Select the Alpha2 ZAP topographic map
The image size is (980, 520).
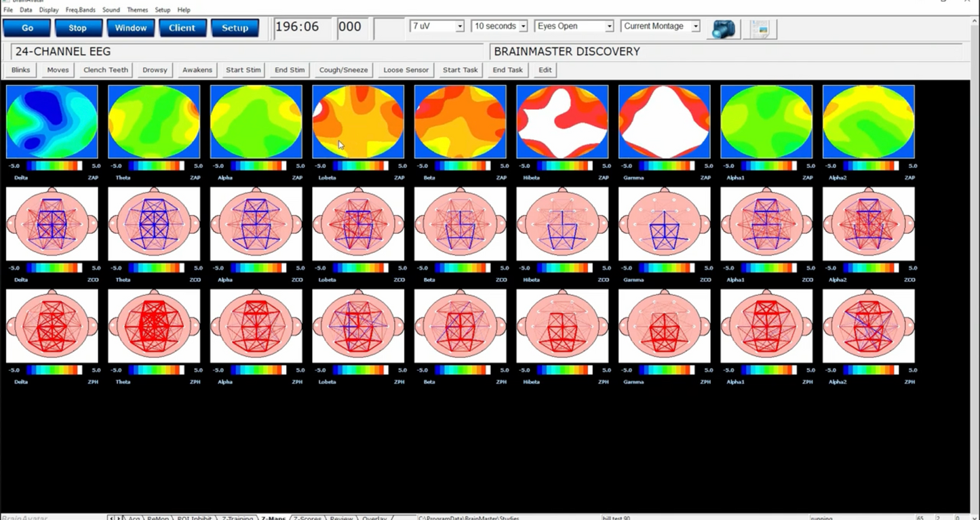[x=869, y=122]
